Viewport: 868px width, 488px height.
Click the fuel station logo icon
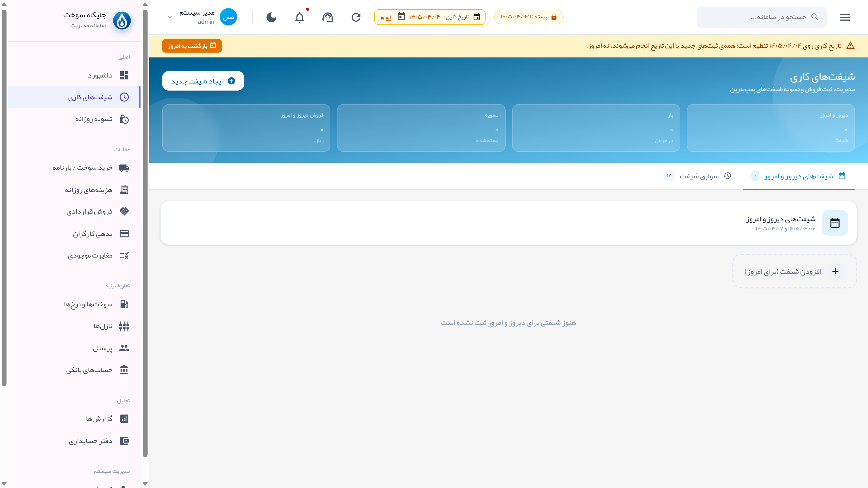(122, 21)
